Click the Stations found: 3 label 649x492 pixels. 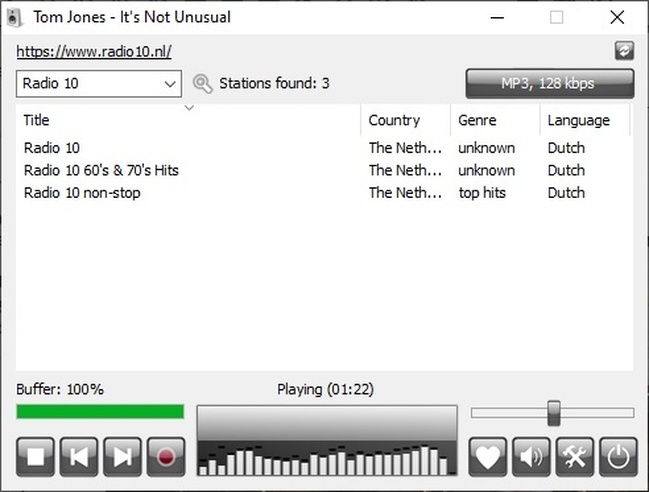click(274, 84)
